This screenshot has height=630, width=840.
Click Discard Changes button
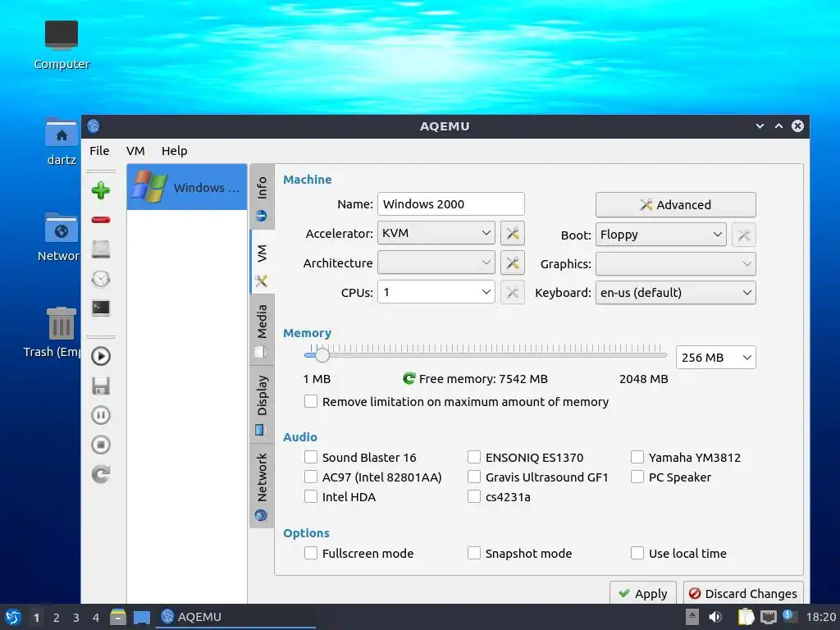[x=743, y=594]
